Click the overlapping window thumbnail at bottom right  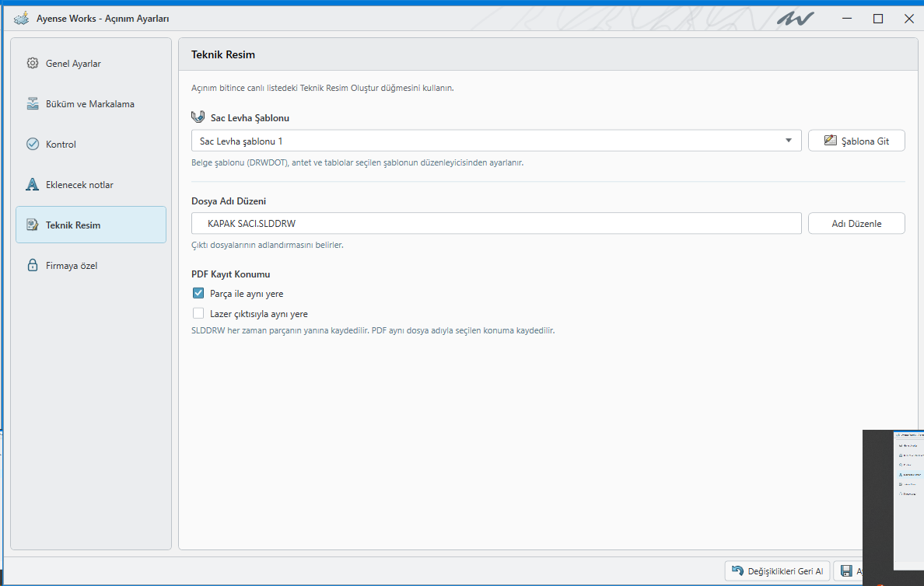click(894, 507)
